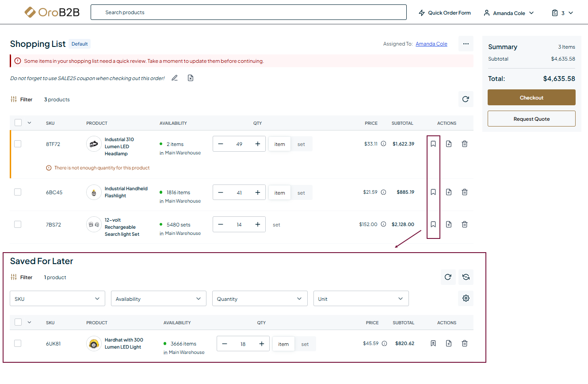Click the Checkout button
Screen dimensions: 588x384
[x=531, y=97]
